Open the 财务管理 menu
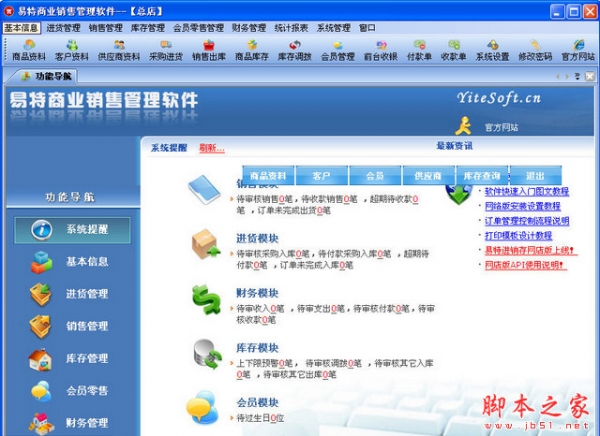Screen dimensions: 600x436 (249, 28)
